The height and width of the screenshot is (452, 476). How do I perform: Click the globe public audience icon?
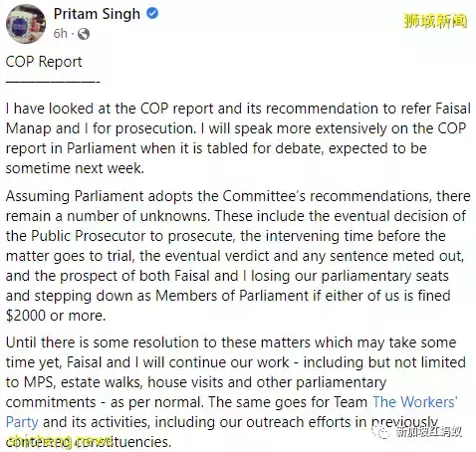[84, 34]
